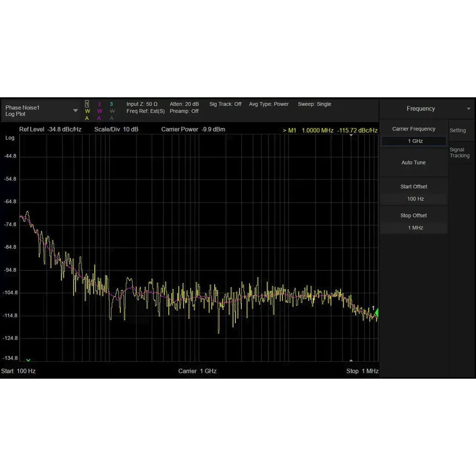Click the magenta A average icon for trace 2

coord(99,117)
